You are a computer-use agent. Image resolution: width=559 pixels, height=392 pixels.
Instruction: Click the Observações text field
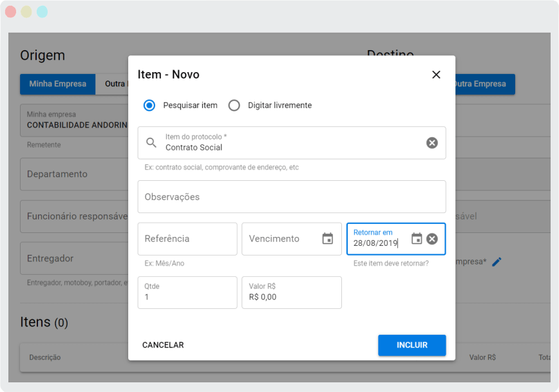pos(290,196)
